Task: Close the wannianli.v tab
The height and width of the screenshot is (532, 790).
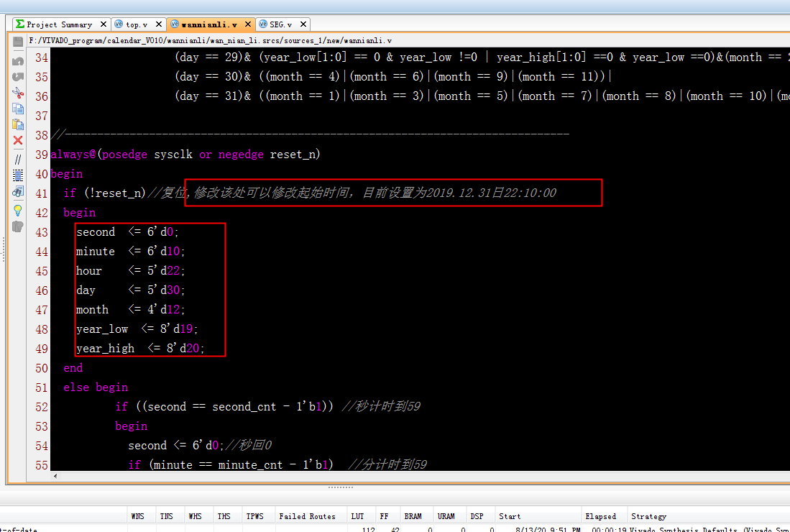Action: point(248,24)
